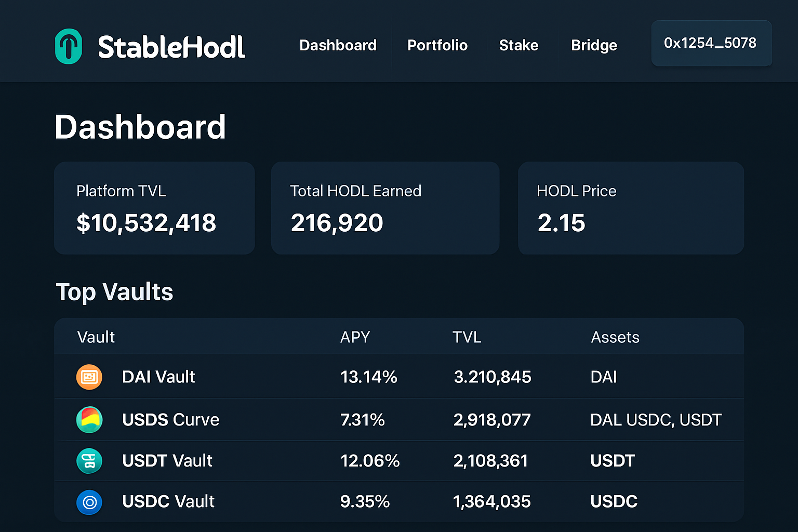Sort vaults by TVL column header

coord(467,337)
